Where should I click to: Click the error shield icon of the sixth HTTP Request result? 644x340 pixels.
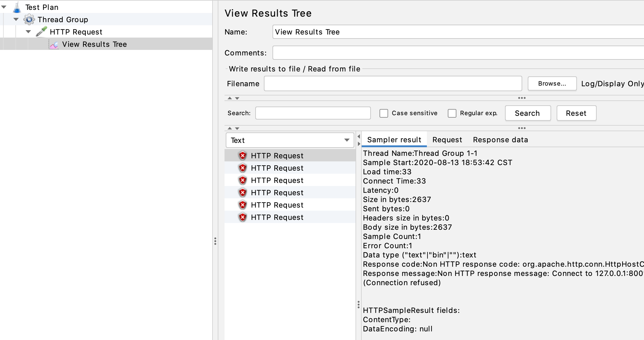(x=243, y=217)
